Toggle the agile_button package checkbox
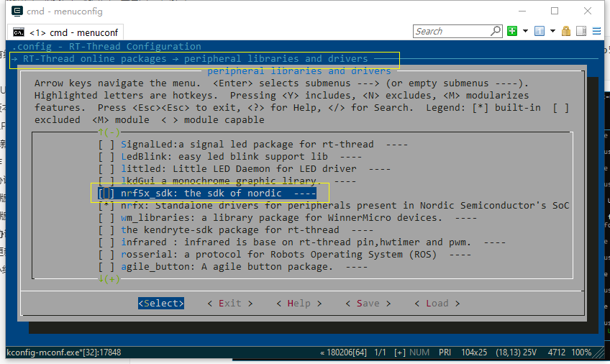The image size is (610, 364). click(106, 267)
